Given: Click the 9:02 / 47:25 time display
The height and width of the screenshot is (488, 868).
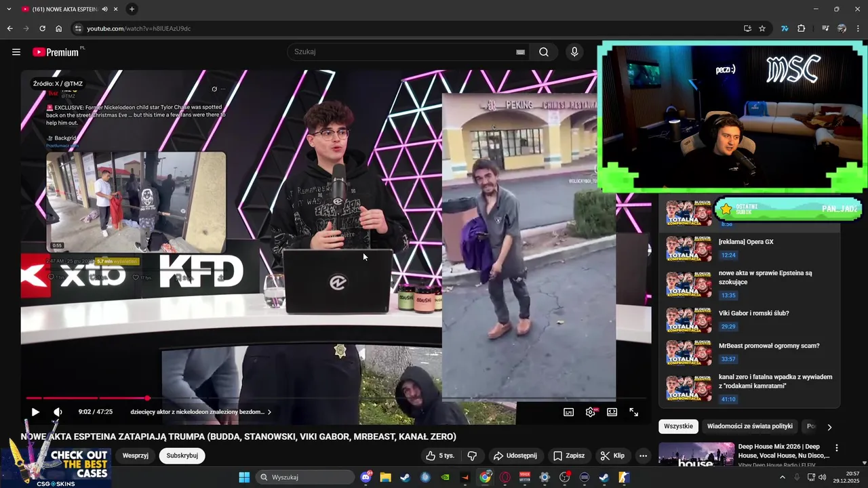Looking at the screenshot, I should click(x=95, y=411).
